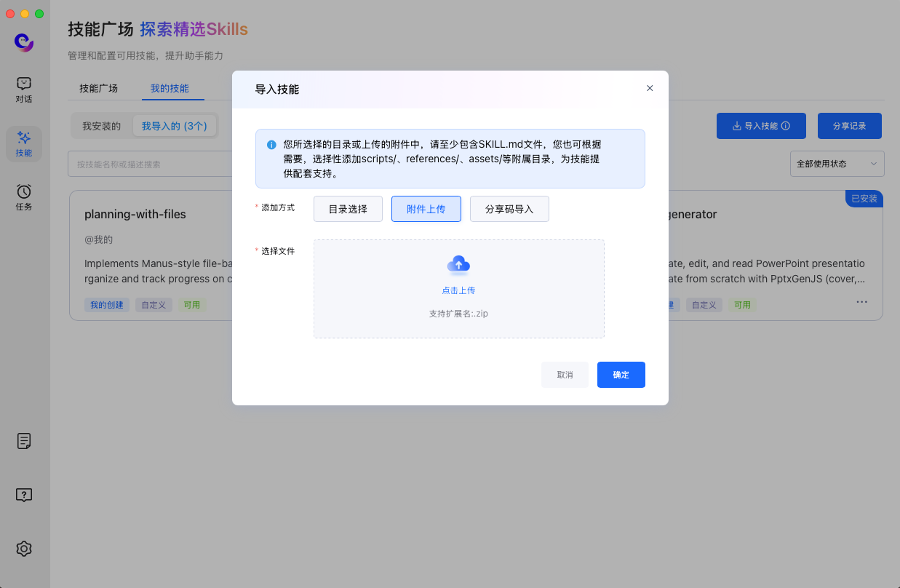Choose 附件上传 add method
The height and width of the screenshot is (588, 900).
pyautogui.click(x=426, y=209)
